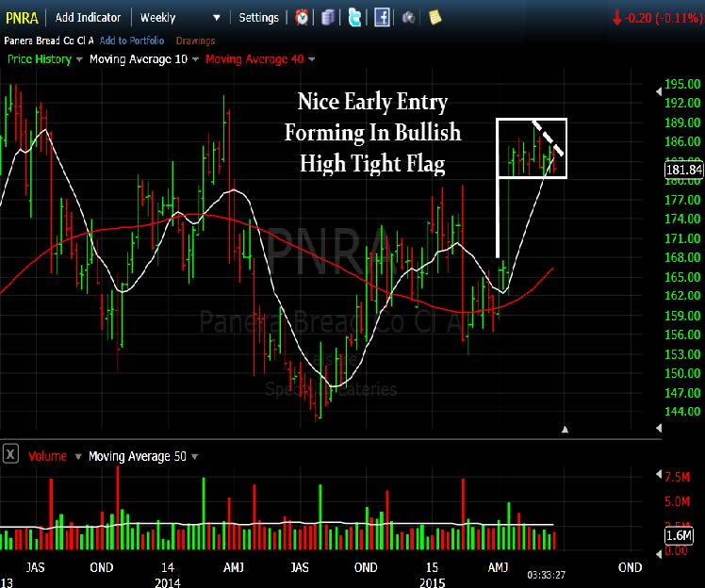Open the alarm clock alert icon
The width and height of the screenshot is (705, 588).
[x=302, y=18]
